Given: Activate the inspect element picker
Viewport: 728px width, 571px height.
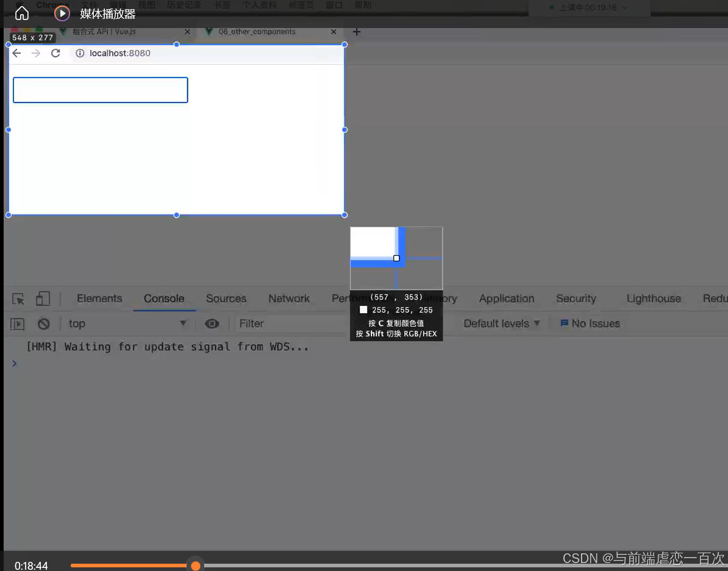Looking at the screenshot, I should pos(18,299).
